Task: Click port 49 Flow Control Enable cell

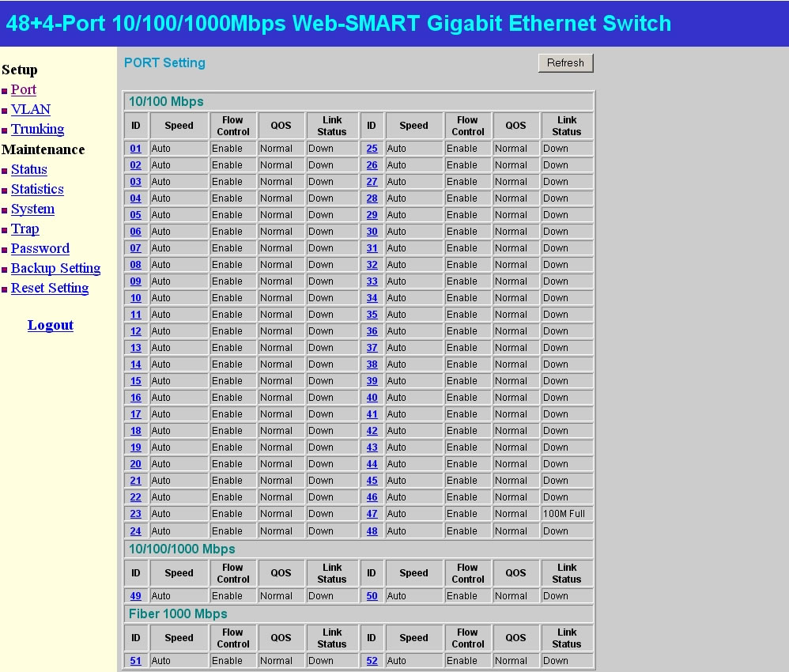Action: click(232, 596)
